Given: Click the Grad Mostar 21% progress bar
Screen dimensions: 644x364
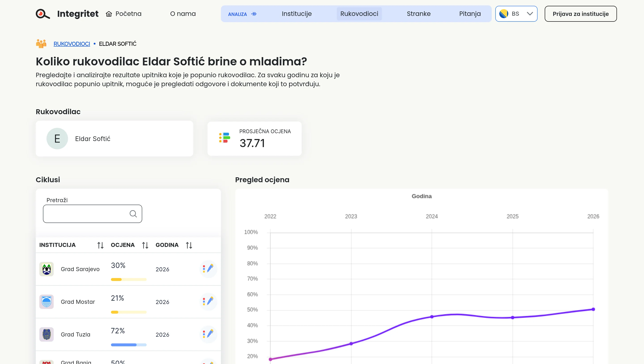Looking at the screenshot, I should click(129, 312).
